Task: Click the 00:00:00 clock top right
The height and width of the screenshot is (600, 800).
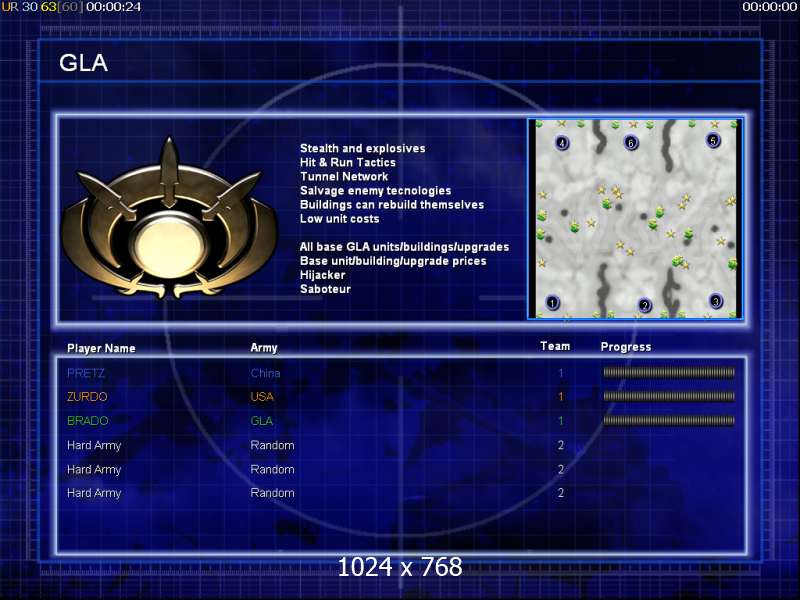Action: tap(769, 7)
